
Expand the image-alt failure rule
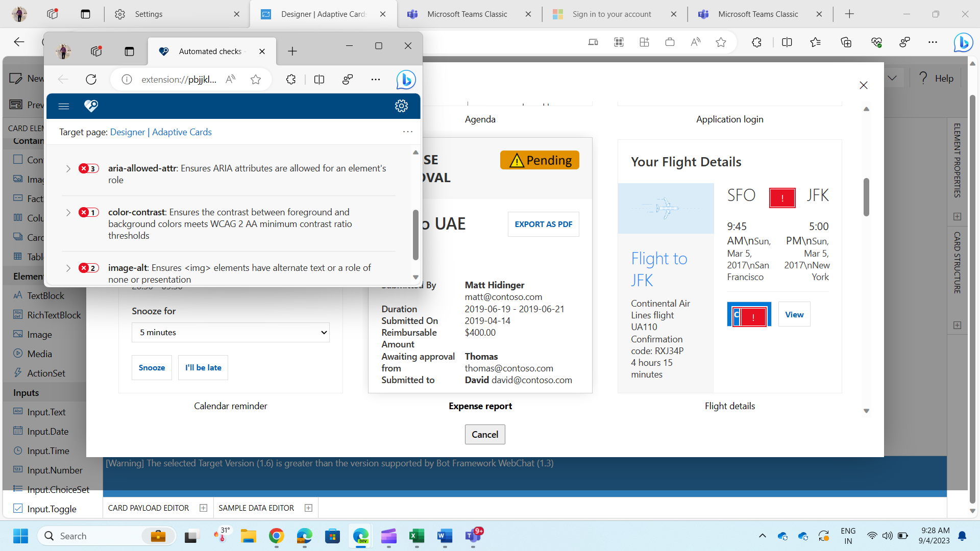click(68, 268)
